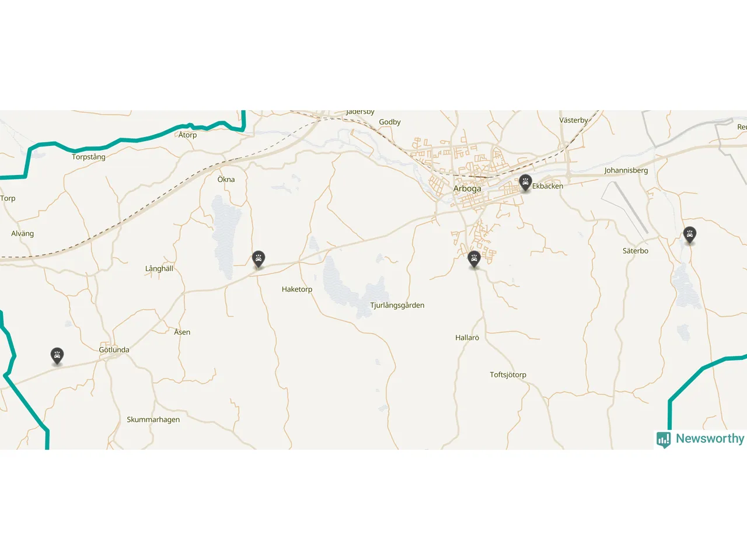Select the Tjurlångsgården label
This screenshot has width=747, height=560.
pyautogui.click(x=397, y=305)
